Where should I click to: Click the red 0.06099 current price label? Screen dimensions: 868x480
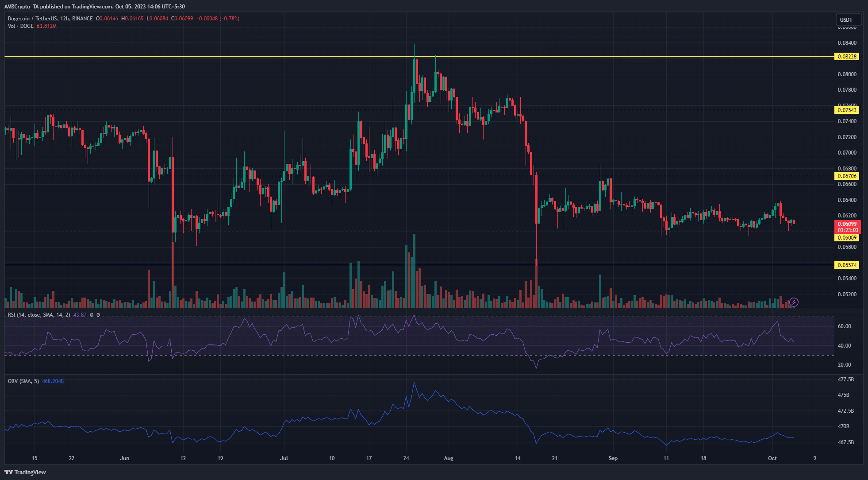pyautogui.click(x=847, y=224)
